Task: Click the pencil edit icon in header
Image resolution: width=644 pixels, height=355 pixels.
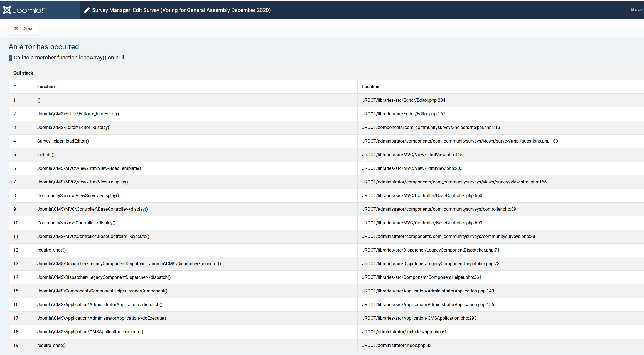Action: click(x=87, y=10)
